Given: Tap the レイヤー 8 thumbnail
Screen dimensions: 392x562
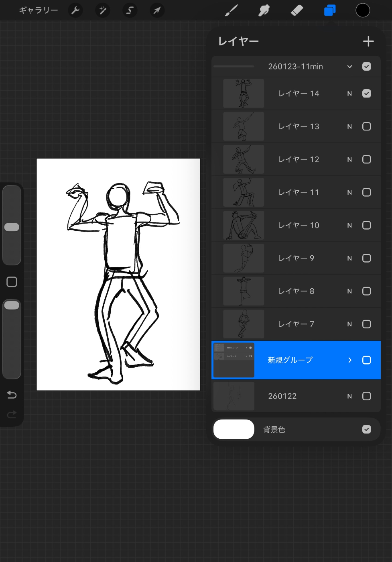Looking at the screenshot, I should pyautogui.click(x=244, y=291).
